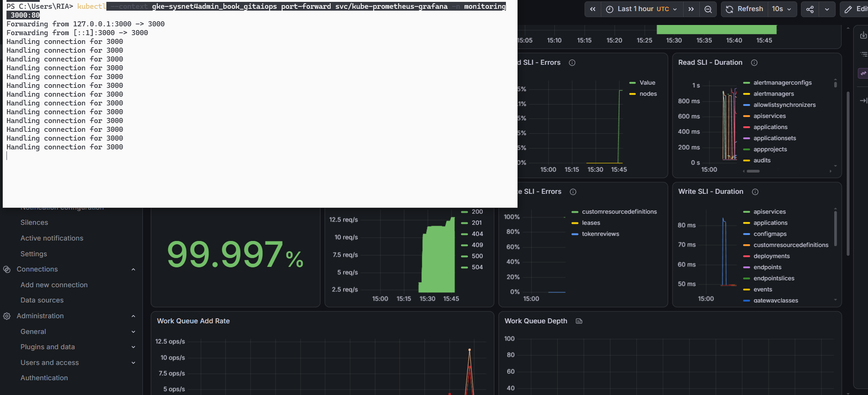Open the 10s refresh interval dropdown
Viewport: 868px width, 395px height.
tap(782, 9)
